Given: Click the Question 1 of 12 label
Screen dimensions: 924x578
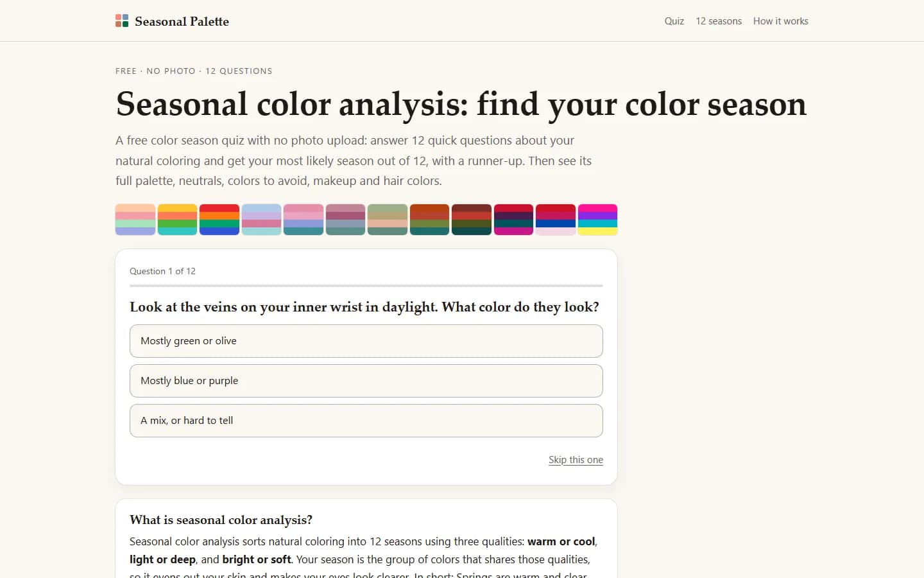Looking at the screenshot, I should (162, 271).
